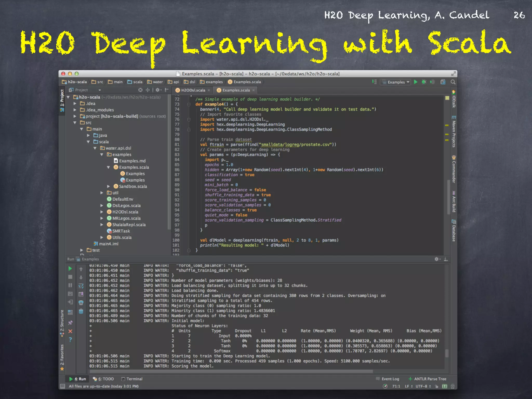Open ANTLR Parse Tree panel

[x=427, y=379]
